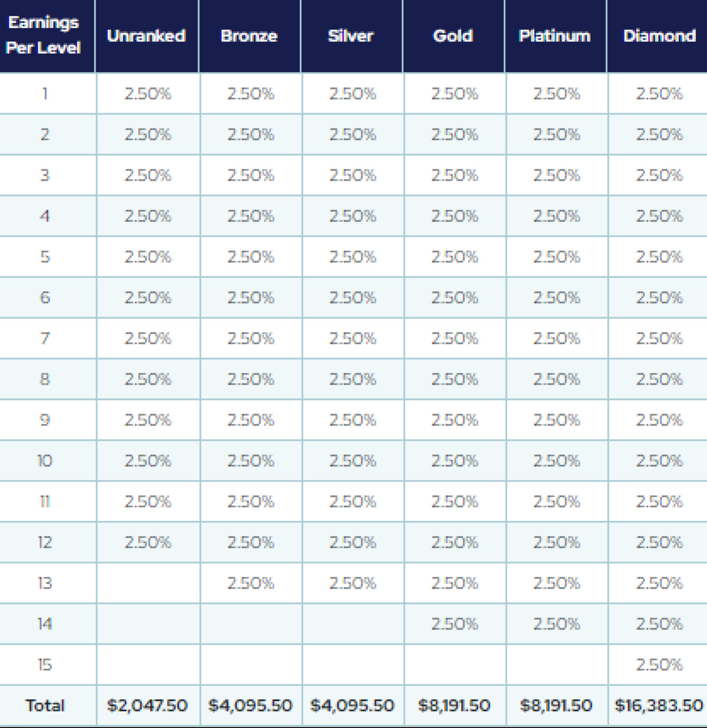Select the Platinum column header
707x728 pixels.
(x=555, y=36)
